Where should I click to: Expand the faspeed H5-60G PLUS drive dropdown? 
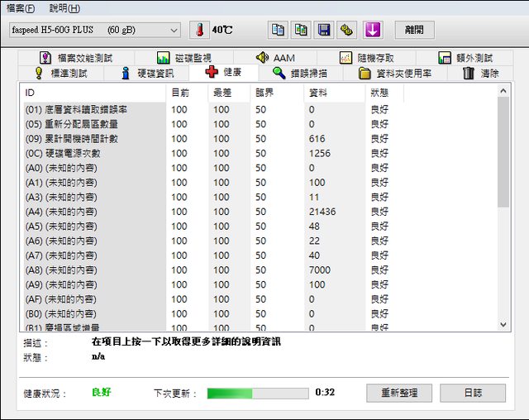pyautogui.click(x=173, y=30)
